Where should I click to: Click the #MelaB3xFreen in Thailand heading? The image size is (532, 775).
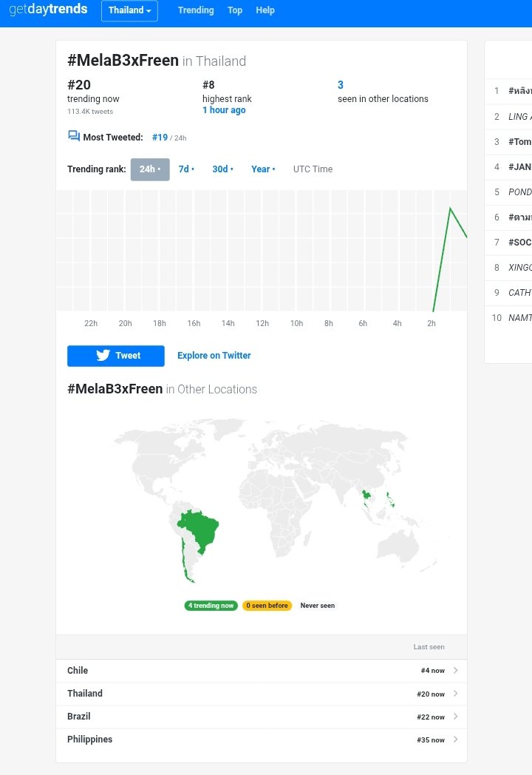click(x=157, y=61)
